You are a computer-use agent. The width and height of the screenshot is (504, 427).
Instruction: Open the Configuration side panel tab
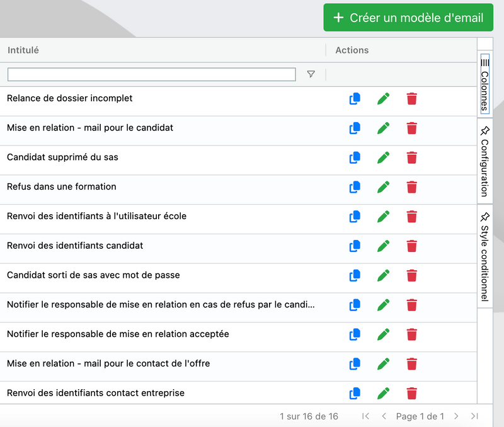pyautogui.click(x=484, y=161)
